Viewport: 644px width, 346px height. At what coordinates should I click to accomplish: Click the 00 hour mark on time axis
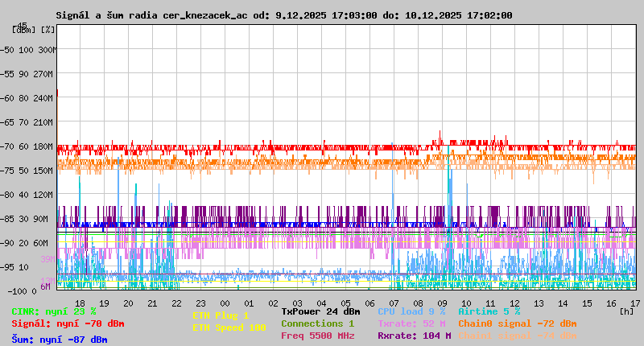click(x=225, y=303)
